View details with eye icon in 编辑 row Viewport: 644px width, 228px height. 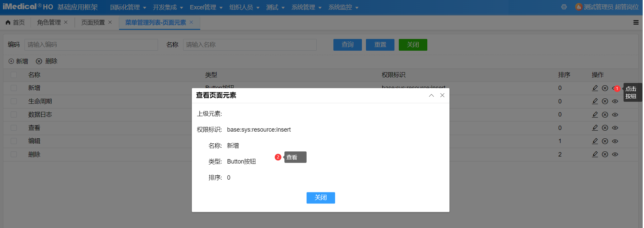point(615,141)
